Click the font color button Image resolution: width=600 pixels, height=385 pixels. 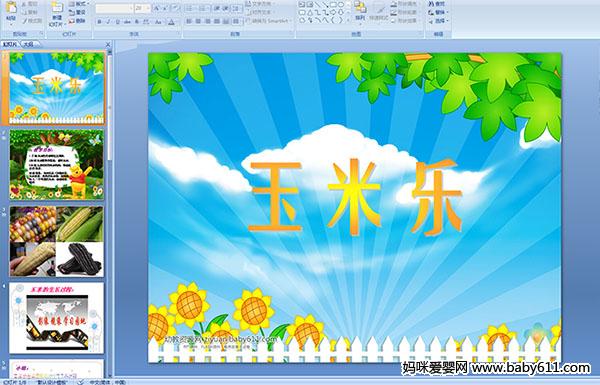click(x=171, y=22)
